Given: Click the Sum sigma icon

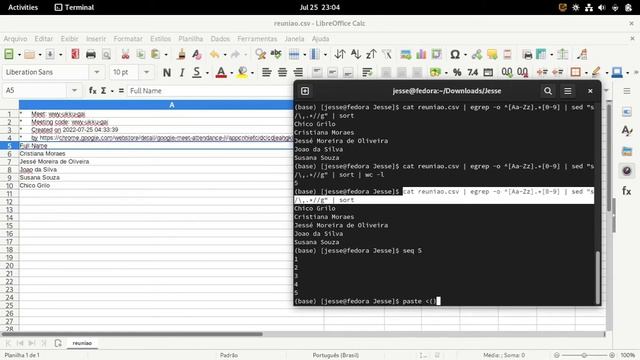Looking at the screenshot, I should (104, 91).
